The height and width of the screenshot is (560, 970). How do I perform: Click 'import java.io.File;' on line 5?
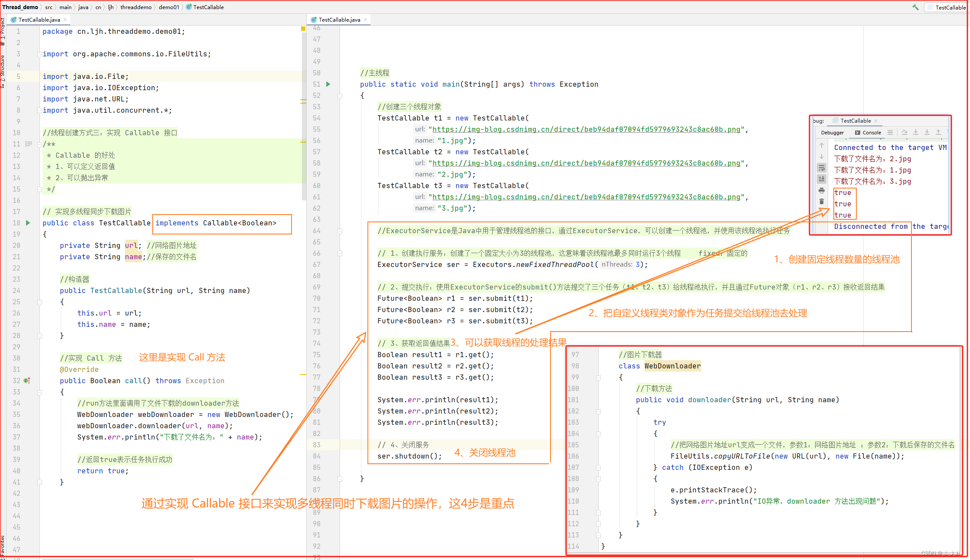pyautogui.click(x=85, y=76)
